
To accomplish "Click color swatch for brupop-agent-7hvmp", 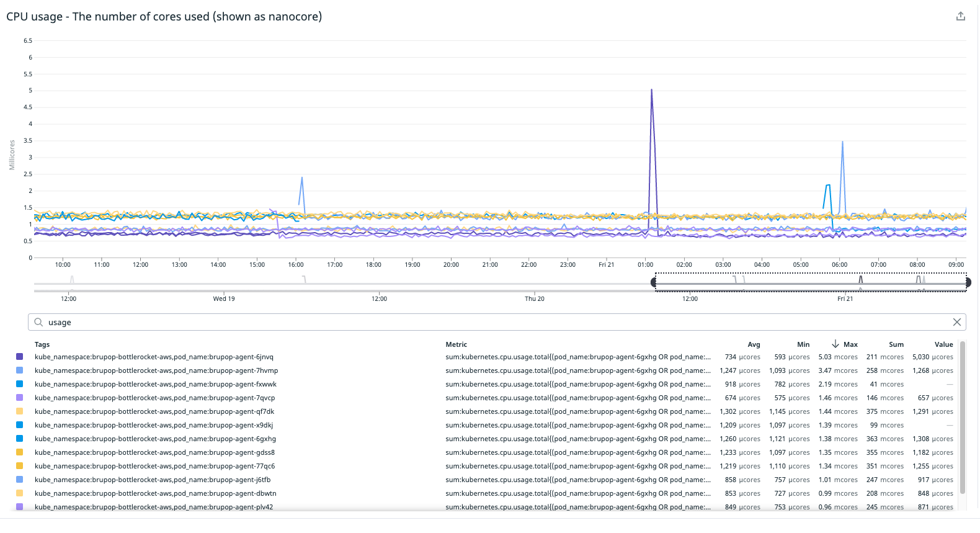I will [20, 370].
